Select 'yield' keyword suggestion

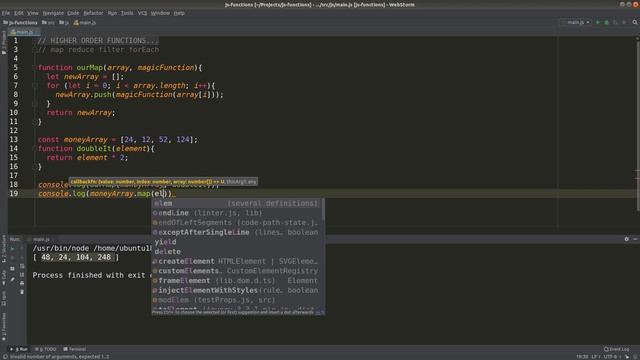point(237,242)
